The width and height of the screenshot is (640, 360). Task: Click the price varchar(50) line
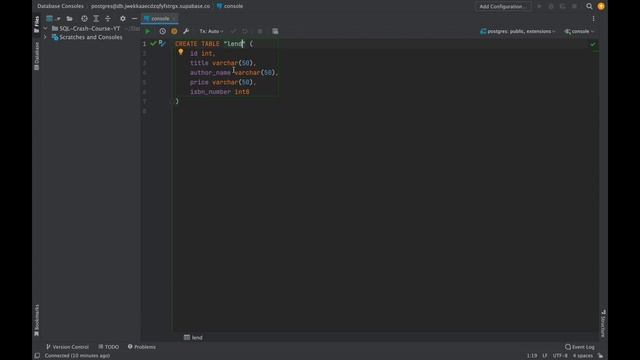pyautogui.click(x=223, y=82)
